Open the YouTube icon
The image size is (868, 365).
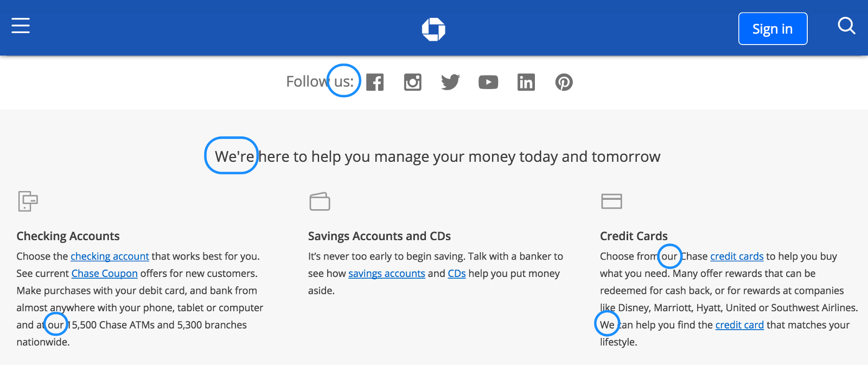pos(488,82)
